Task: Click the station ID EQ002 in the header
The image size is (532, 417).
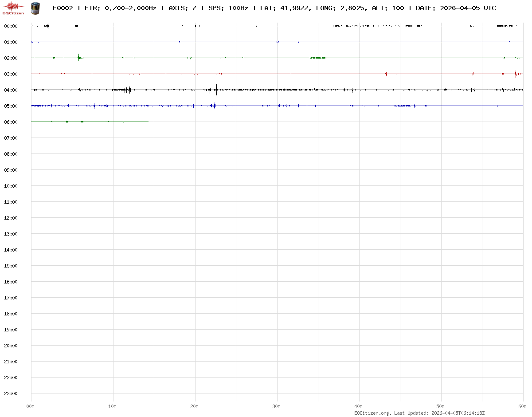Action: [x=63, y=8]
